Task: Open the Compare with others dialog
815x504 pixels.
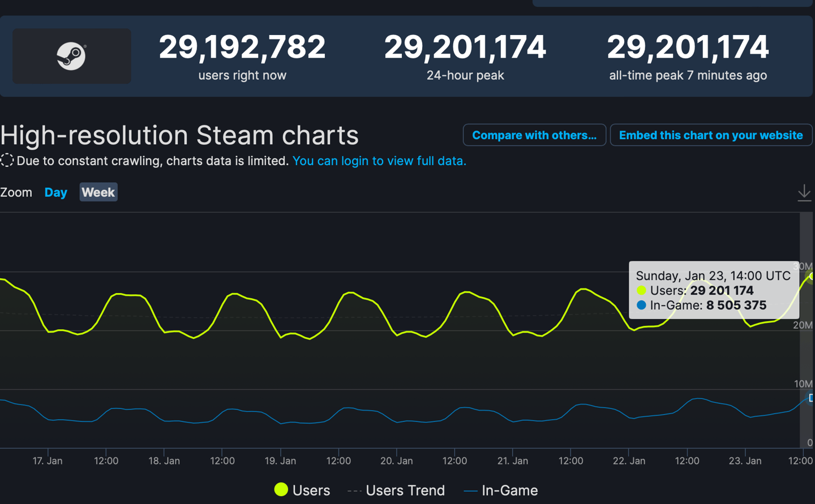Action: click(x=534, y=135)
